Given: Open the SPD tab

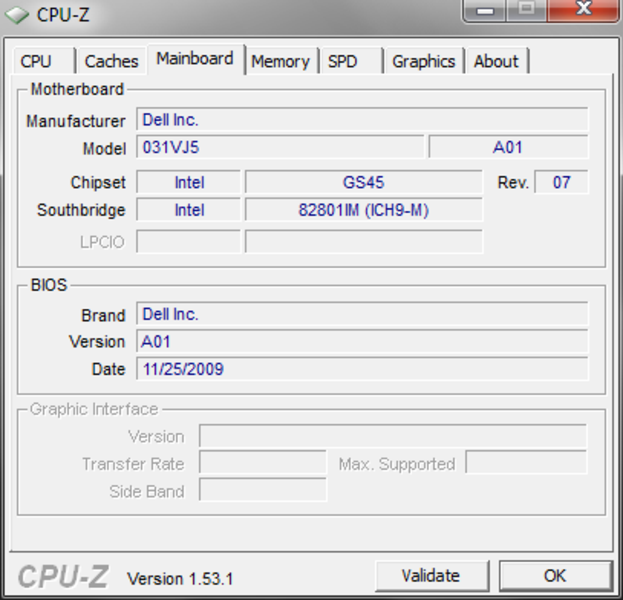Looking at the screenshot, I should tap(351, 61).
